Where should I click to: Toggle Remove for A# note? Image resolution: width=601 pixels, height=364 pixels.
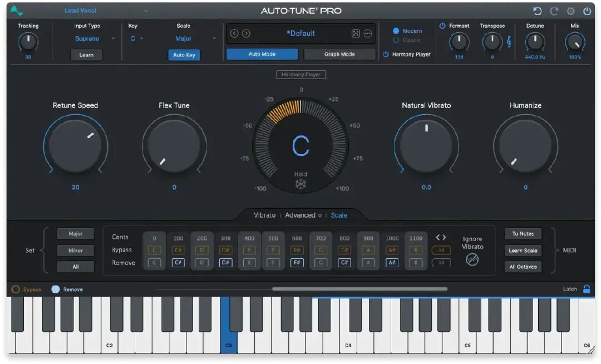click(392, 263)
